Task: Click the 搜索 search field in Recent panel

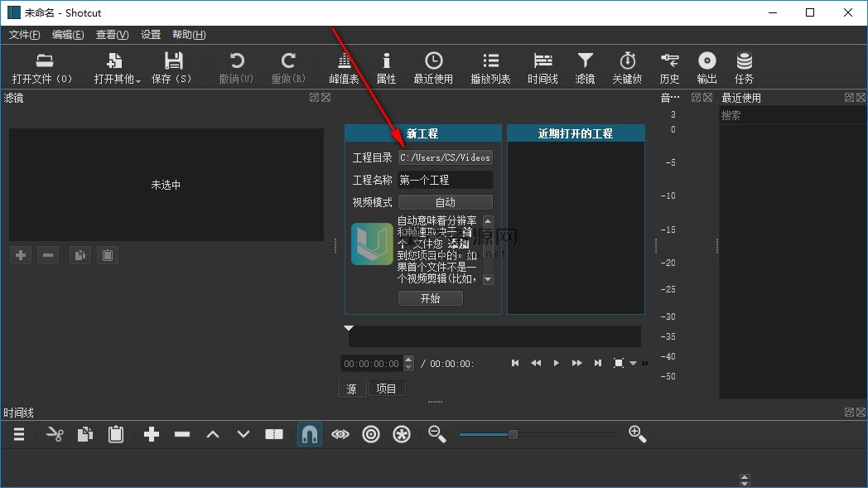Action: [792, 116]
